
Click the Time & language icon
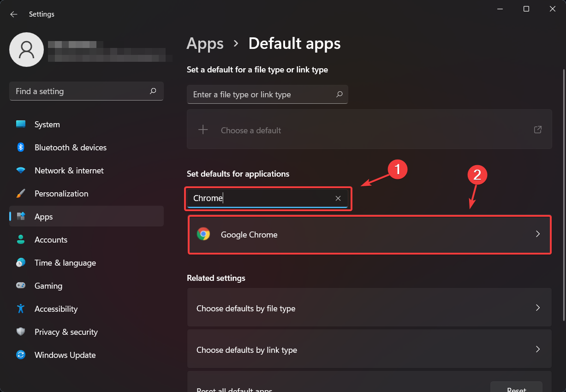point(21,262)
